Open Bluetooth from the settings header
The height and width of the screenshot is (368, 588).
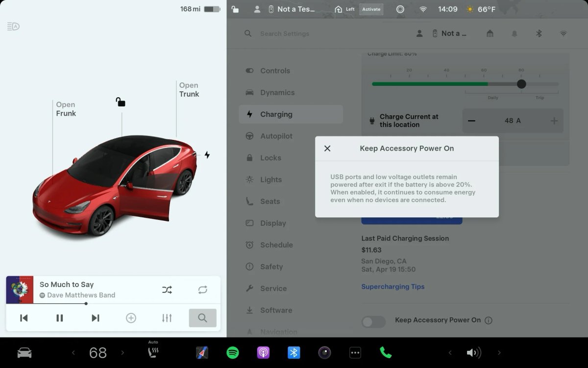[x=539, y=33]
